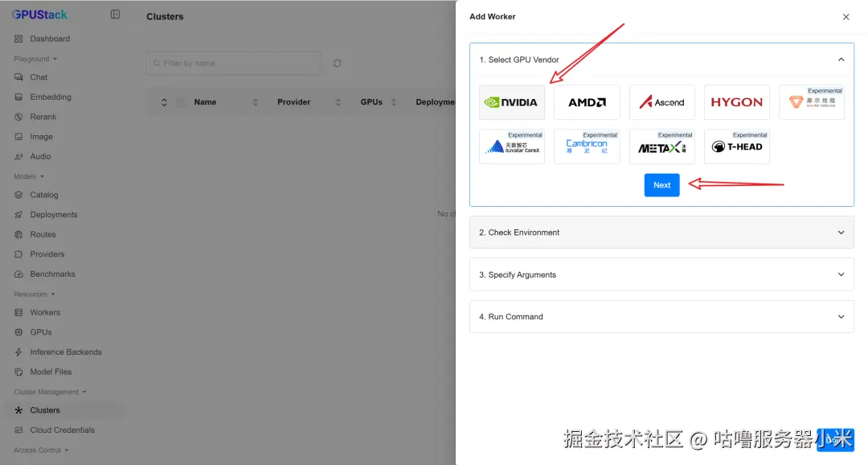
Task: Click the Dashboard grid icon
Action: [x=18, y=39]
